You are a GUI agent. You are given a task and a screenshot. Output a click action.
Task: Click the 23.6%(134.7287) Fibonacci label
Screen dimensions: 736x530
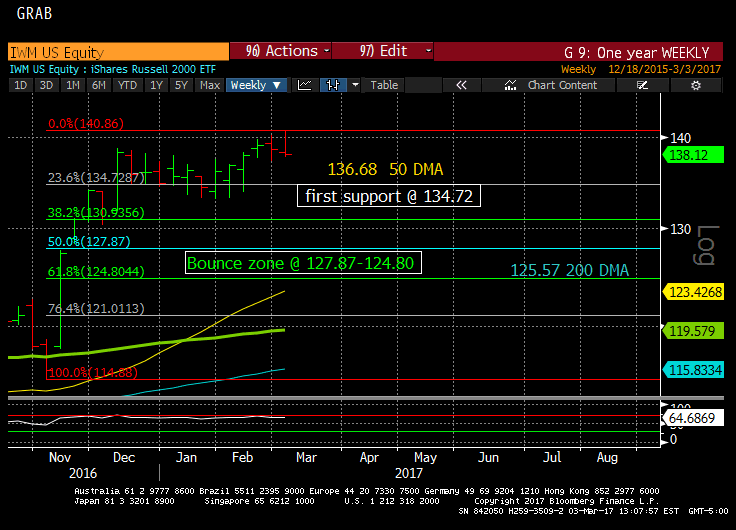pos(96,178)
